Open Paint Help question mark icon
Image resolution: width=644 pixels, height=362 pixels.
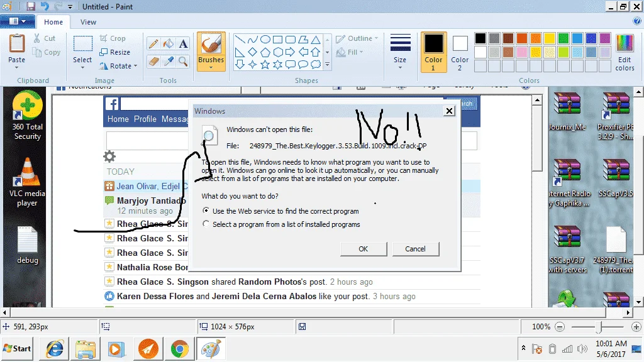pyautogui.click(x=638, y=21)
